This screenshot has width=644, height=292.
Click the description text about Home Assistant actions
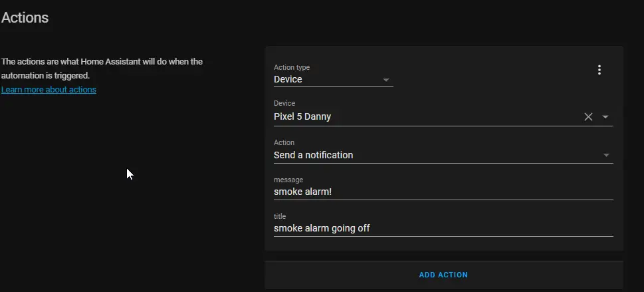(102, 69)
